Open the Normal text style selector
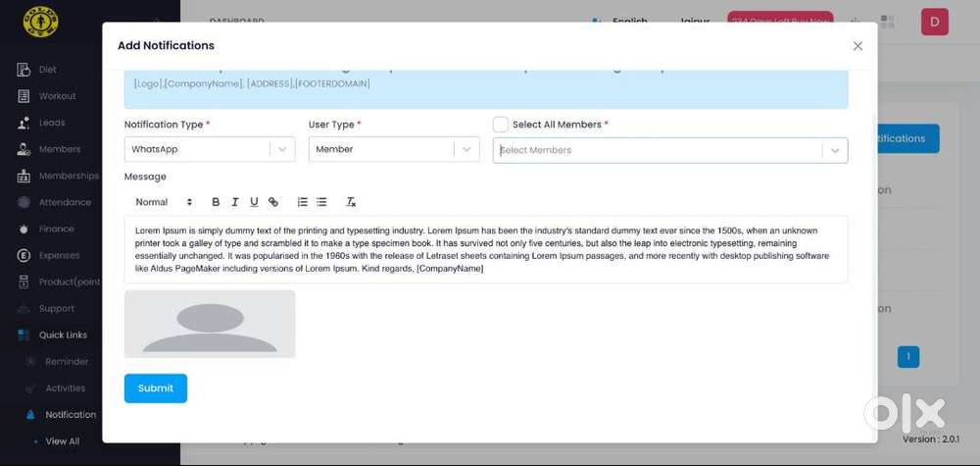This screenshot has width=980, height=466. [x=164, y=202]
